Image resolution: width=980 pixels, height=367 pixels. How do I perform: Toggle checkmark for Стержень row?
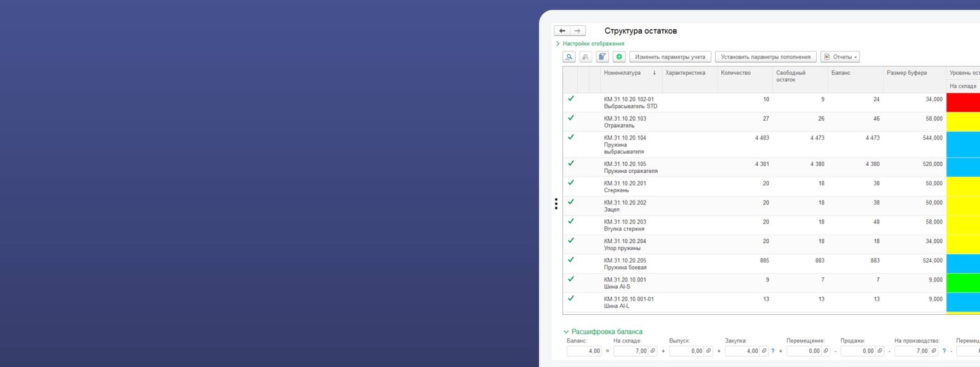(571, 183)
